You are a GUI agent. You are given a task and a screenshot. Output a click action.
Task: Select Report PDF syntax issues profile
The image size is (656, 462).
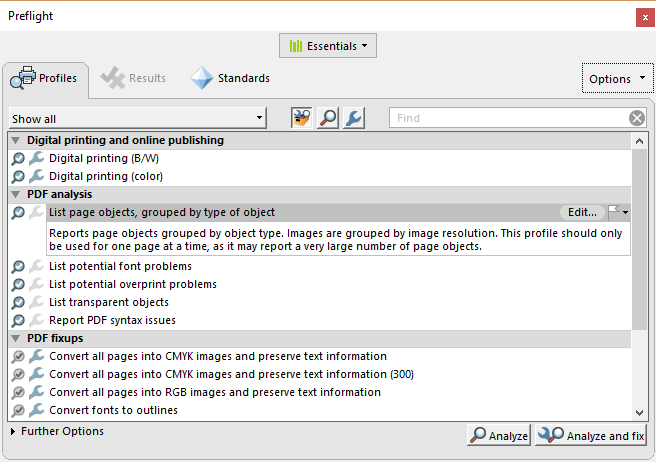pyautogui.click(x=112, y=320)
